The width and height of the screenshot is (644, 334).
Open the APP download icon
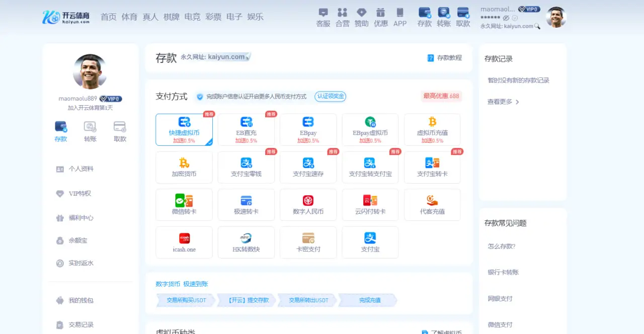pos(400,17)
